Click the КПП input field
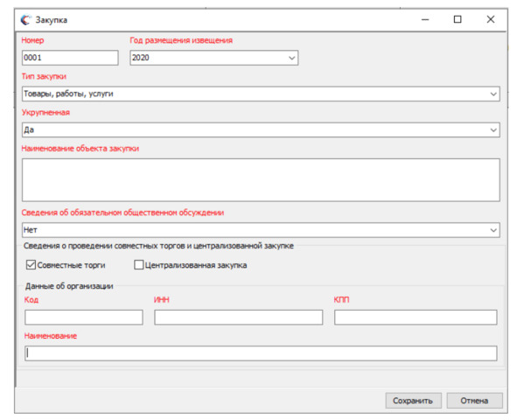The height and width of the screenshot is (420, 517). (416, 317)
